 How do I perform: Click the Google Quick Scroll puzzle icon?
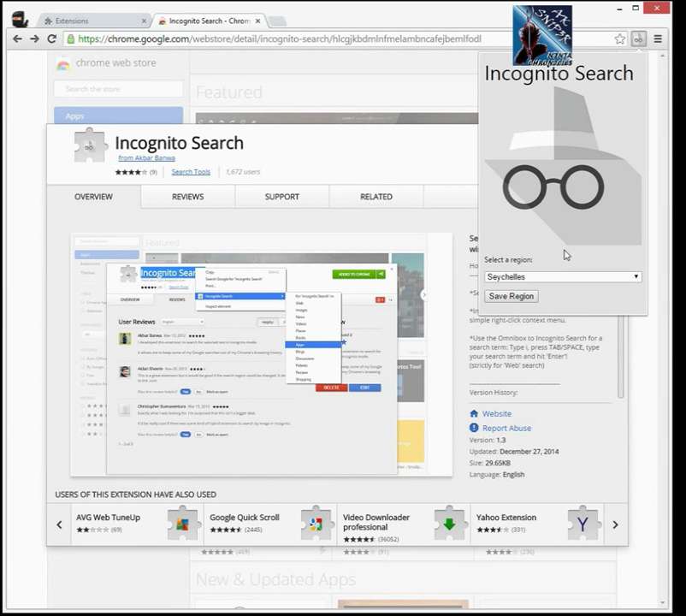coord(316,524)
